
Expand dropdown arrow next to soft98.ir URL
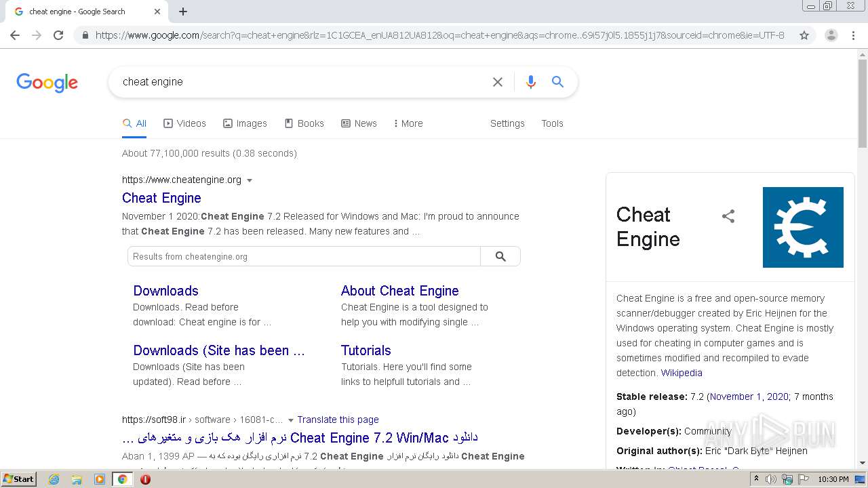coord(291,420)
